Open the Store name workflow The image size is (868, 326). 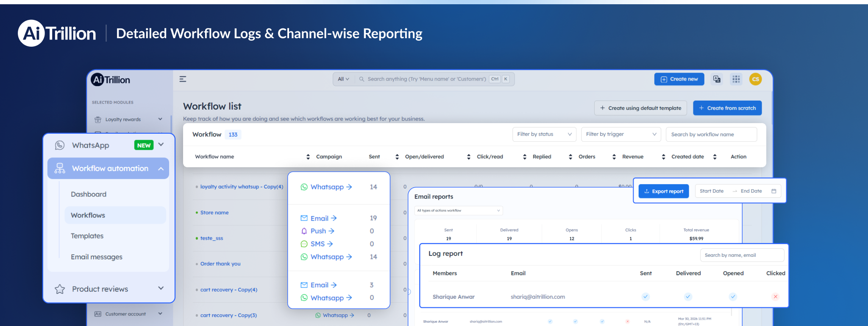(214, 213)
